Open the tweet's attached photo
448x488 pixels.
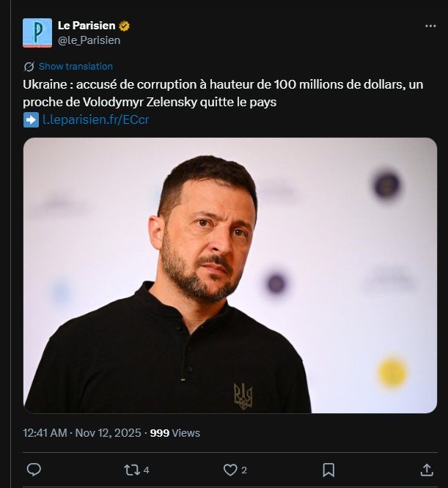(x=229, y=275)
